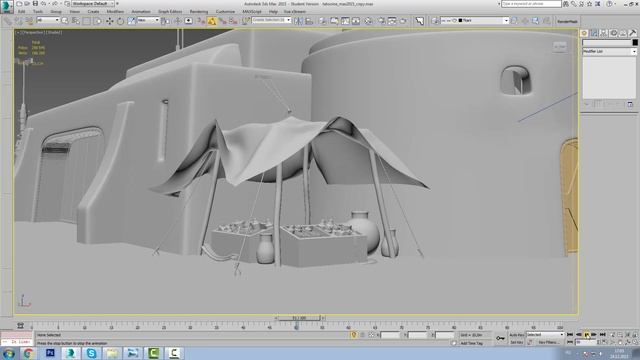Click the black object color swatch
The image size is (640, 360).
[x=635, y=42]
